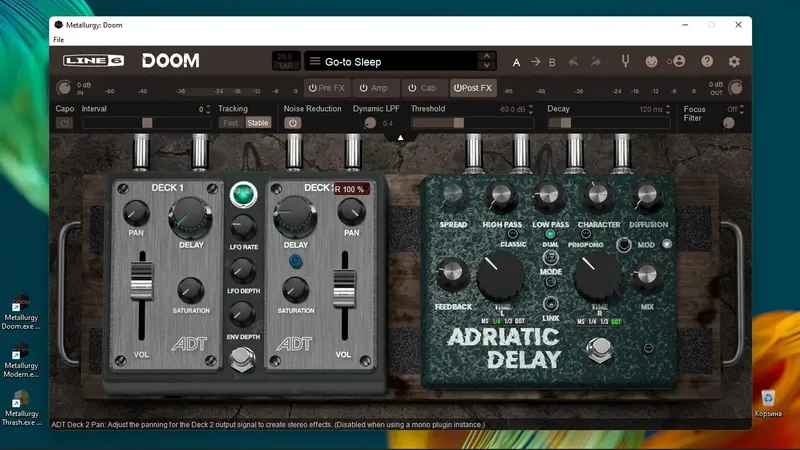Adjust the Interval value stepper

click(x=208, y=109)
